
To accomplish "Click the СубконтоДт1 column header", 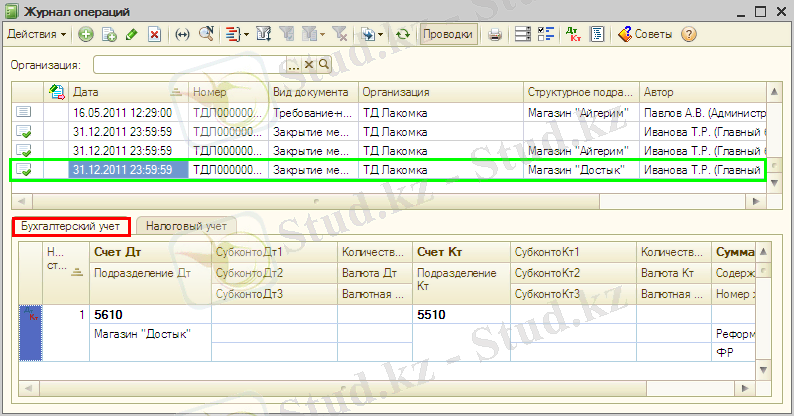I will (274, 252).
